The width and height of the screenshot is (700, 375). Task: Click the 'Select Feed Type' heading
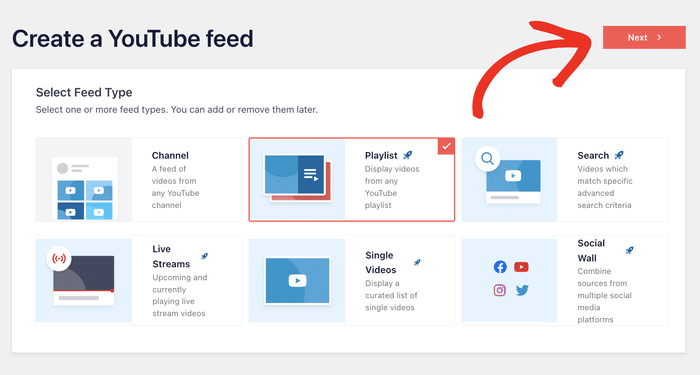84,92
